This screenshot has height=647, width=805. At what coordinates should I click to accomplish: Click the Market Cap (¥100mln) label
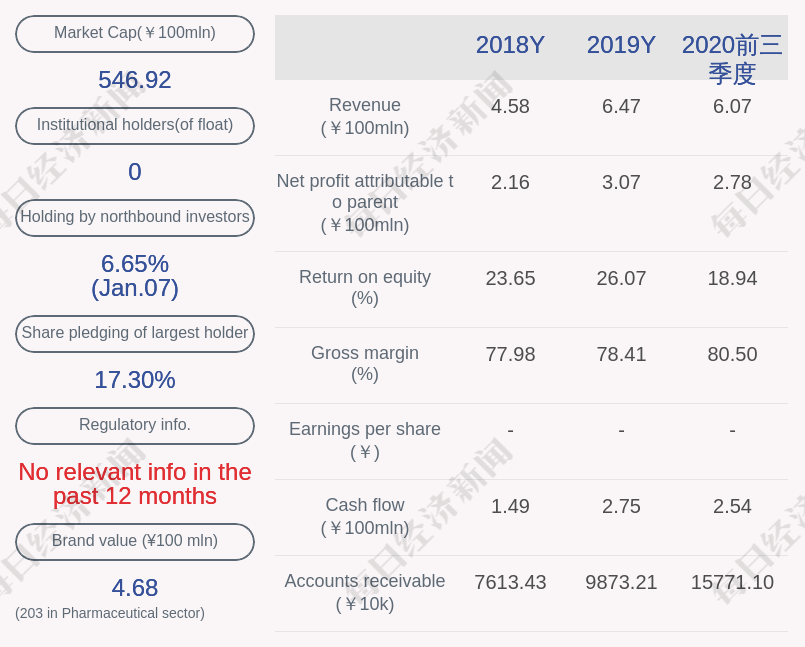click(x=134, y=33)
